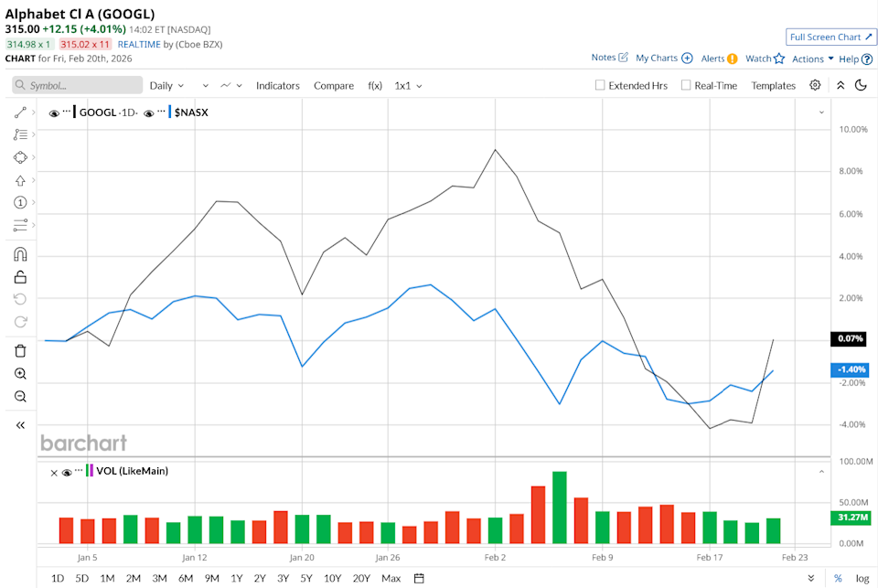The image size is (878, 588).
Task: Click the delete drawings trash icon
Action: tap(20, 350)
